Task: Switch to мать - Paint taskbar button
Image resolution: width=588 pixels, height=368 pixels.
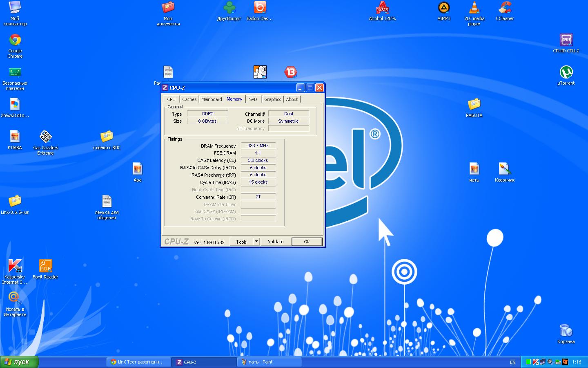Action: (269, 362)
